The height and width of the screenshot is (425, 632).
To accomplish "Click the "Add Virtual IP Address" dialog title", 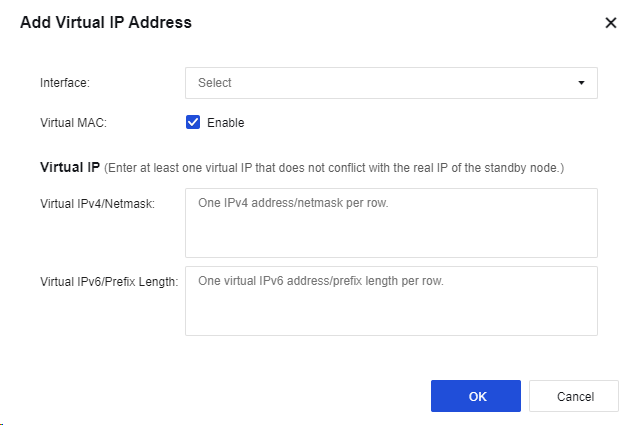I will click(x=106, y=22).
